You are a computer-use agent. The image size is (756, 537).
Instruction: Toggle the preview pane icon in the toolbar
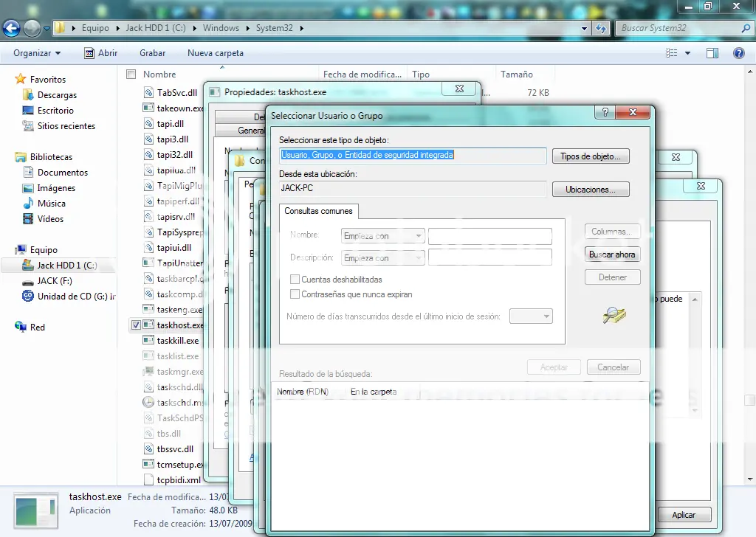[x=712, y=53]
